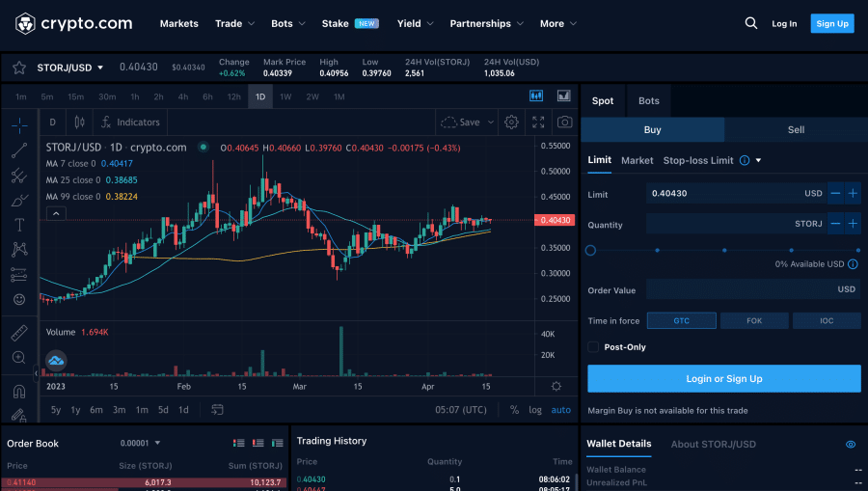Click the Quantity STORJ input field

736,224
